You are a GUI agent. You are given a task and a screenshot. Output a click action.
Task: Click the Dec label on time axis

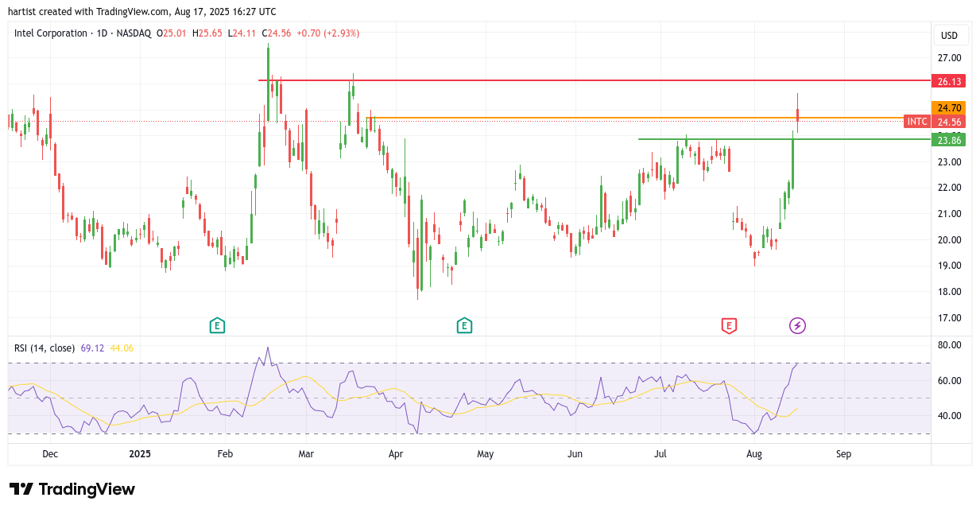(x=50, y=455)
